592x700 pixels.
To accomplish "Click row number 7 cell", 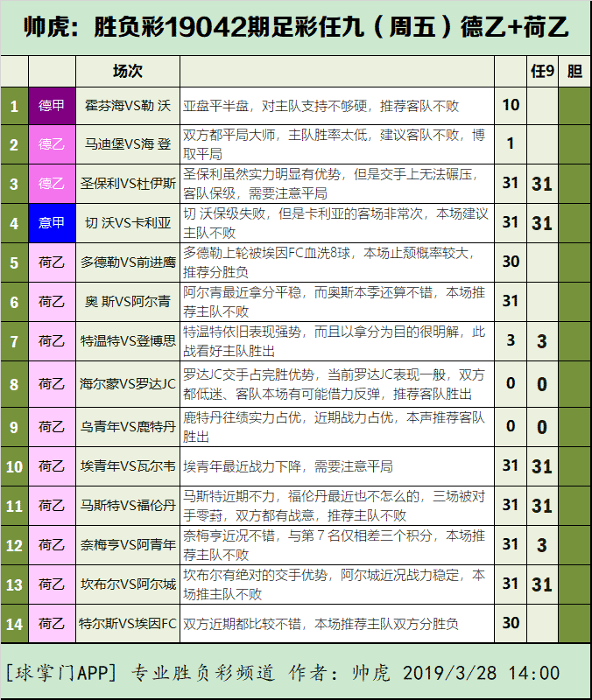I will point(14,341).
